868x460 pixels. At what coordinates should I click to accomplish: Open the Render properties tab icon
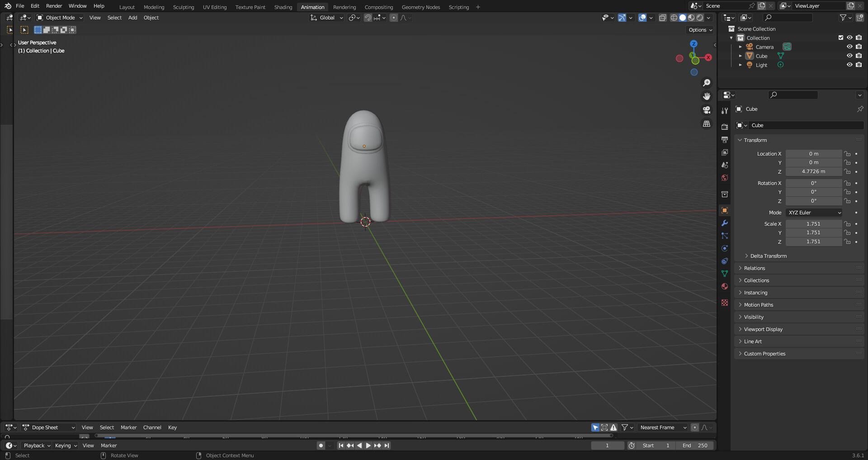pyautogui.click(x=725, y=127)
